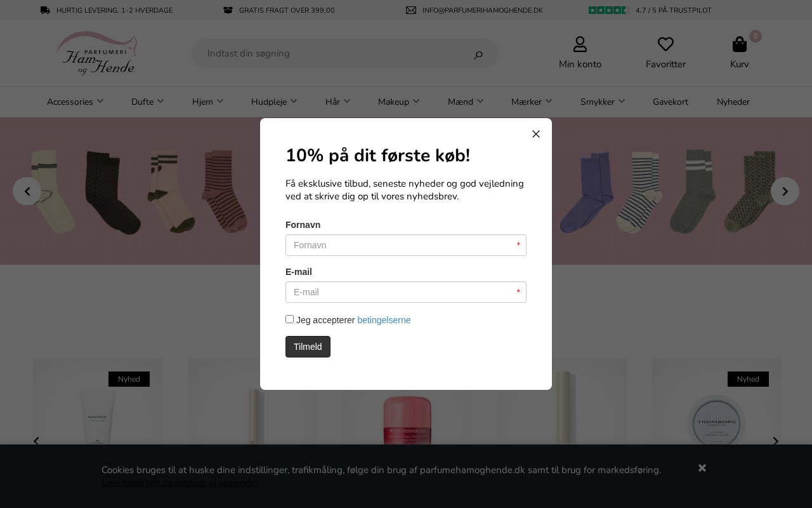812x508 pixels.
Task: Go to previous banner slide
Action: (27, 191)
